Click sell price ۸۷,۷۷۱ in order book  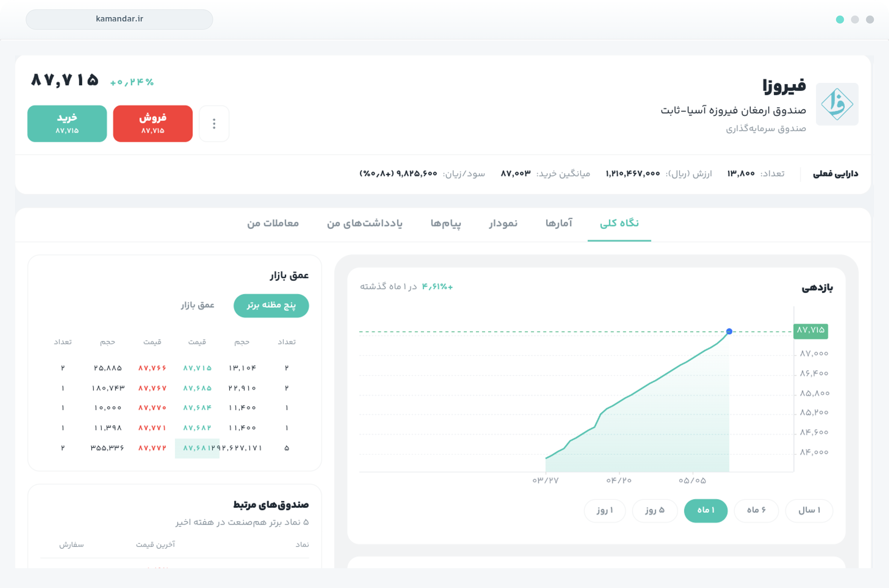[152, 428]
